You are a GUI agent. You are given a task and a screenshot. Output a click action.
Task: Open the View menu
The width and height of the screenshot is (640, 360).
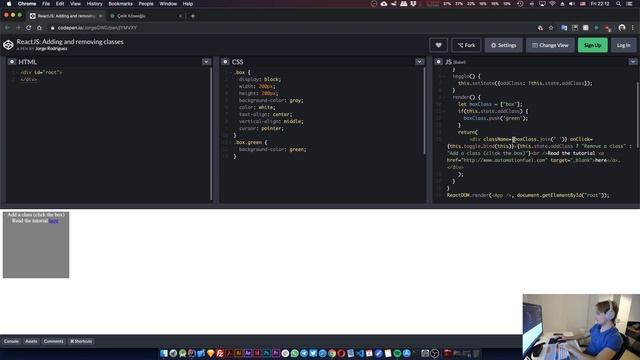tap(76, 4)
